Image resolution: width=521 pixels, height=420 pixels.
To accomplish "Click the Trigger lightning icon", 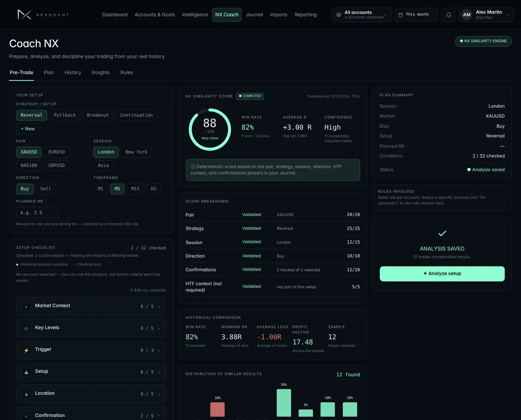I will [x=26, y=350].
